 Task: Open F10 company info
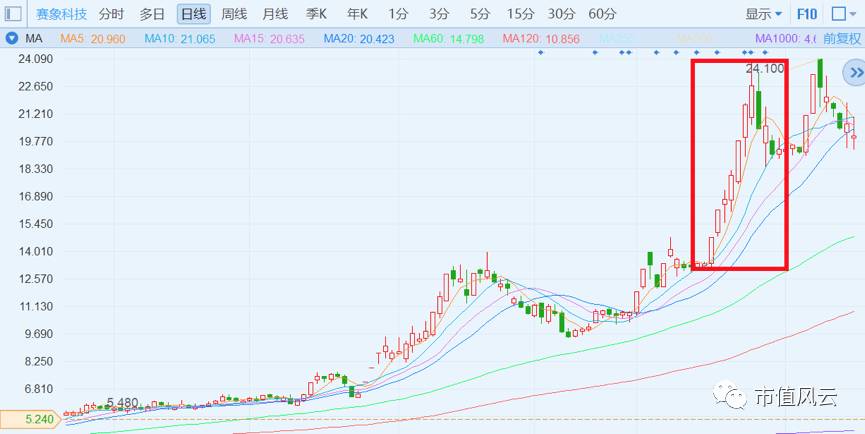coord(807,14)
